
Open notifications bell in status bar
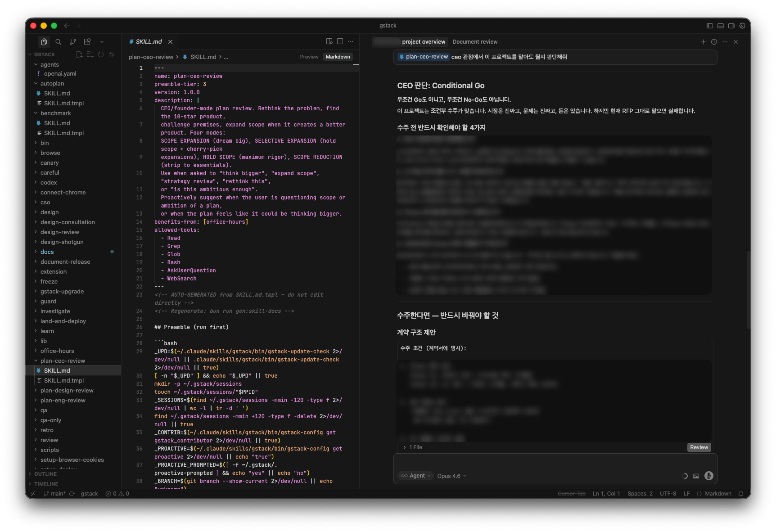coord(741,494)
